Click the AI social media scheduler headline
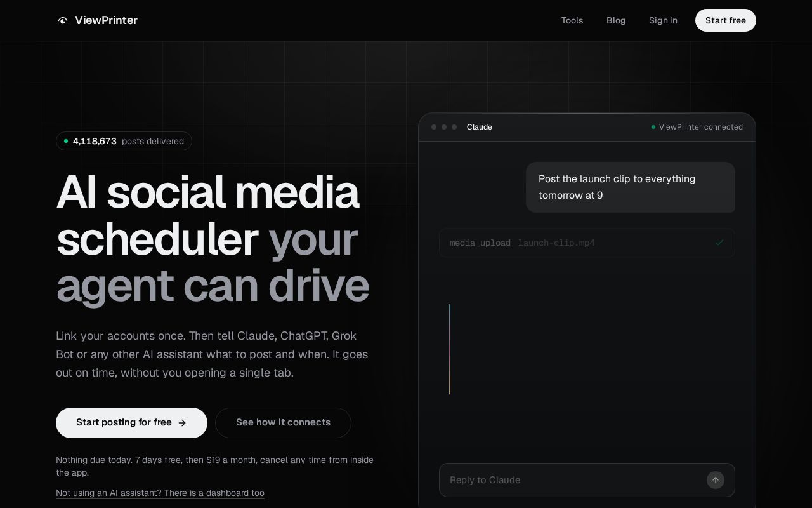 [x=213, y=239]
